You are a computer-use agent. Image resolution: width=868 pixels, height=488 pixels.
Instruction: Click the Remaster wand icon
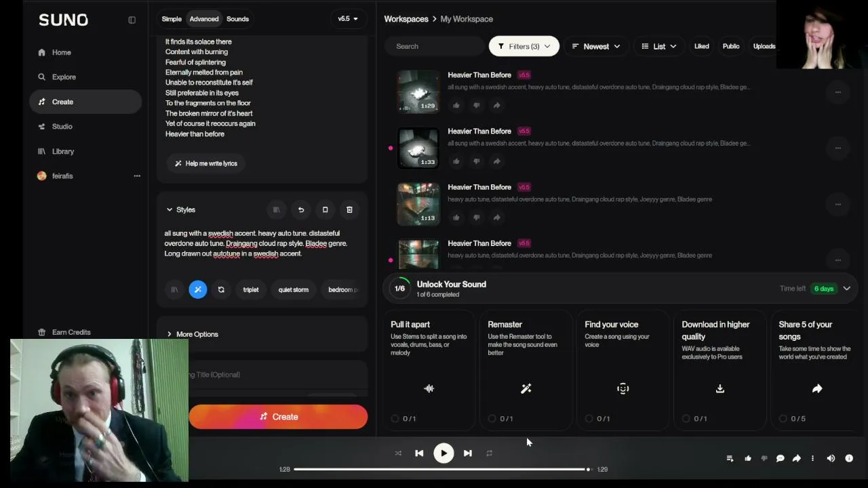pos(526,388)
